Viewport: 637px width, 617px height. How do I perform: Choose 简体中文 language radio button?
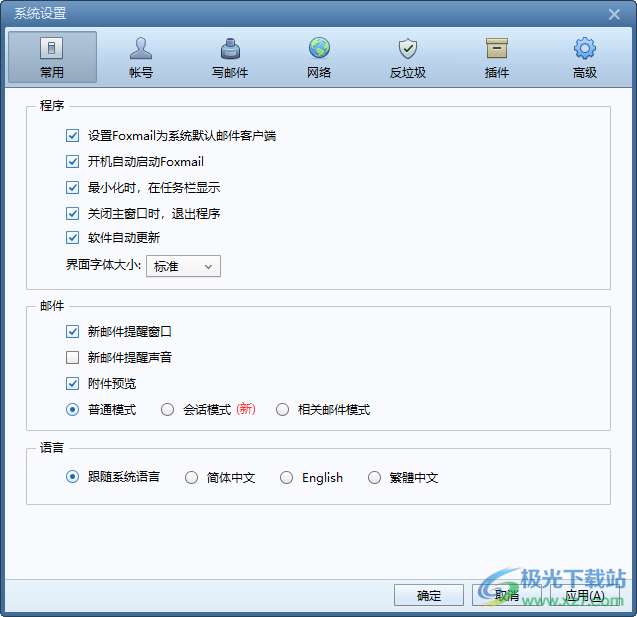tap(191, 477)
